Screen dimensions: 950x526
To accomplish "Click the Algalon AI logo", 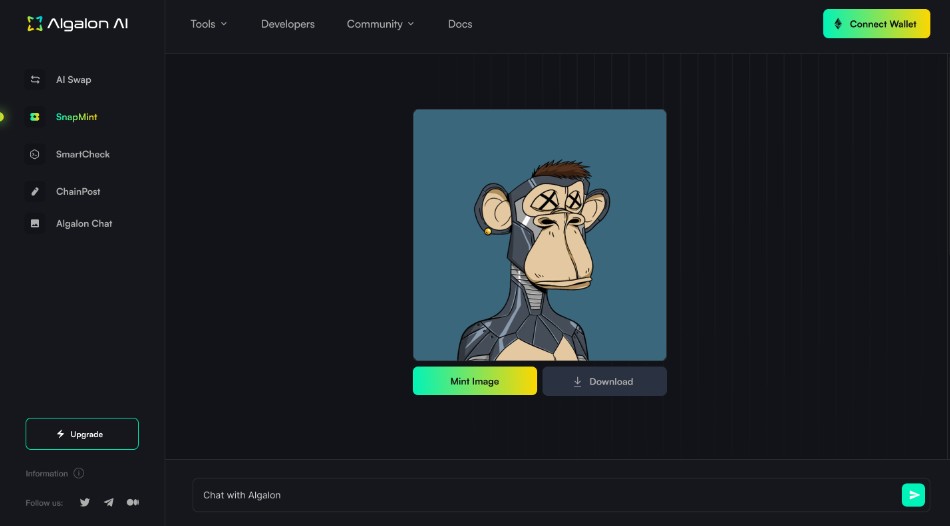I will coord(78,24).
